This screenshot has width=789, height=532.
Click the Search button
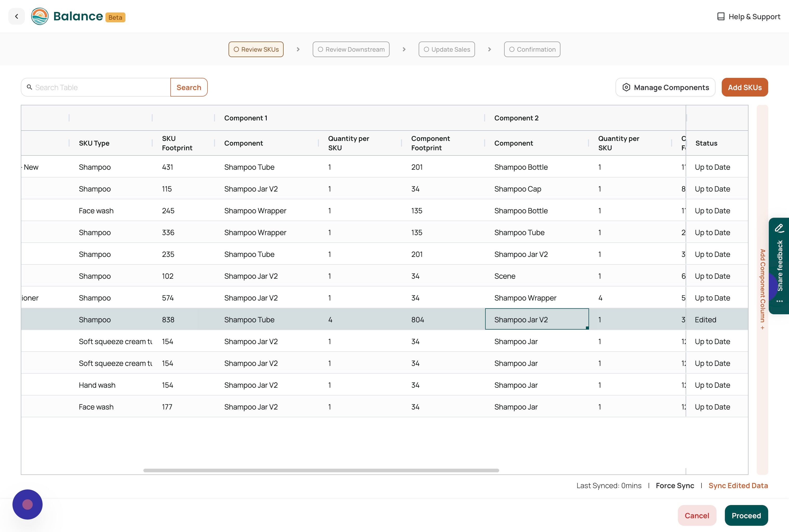coord(189,87)
